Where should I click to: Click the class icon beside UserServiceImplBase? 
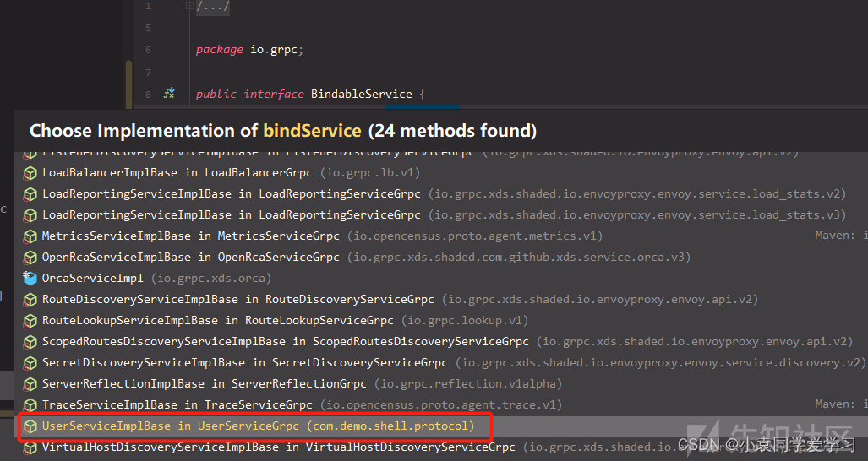(x=30, y=426)
